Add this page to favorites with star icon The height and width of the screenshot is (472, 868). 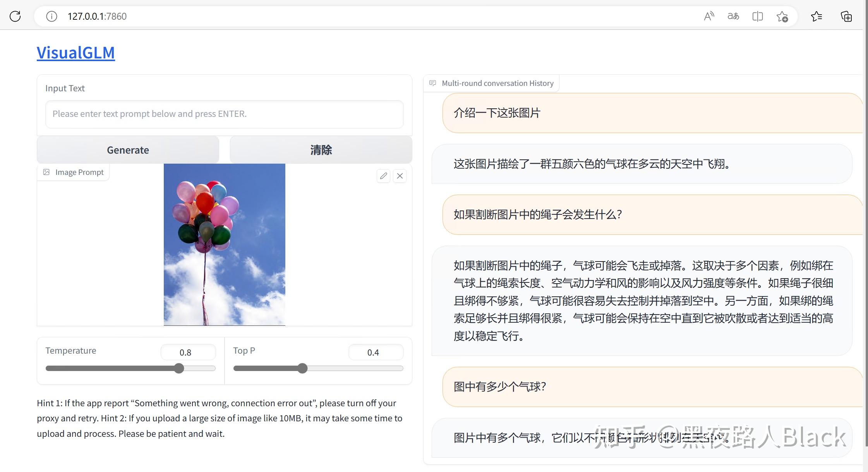pyautogui.click(x=782, y=16)
